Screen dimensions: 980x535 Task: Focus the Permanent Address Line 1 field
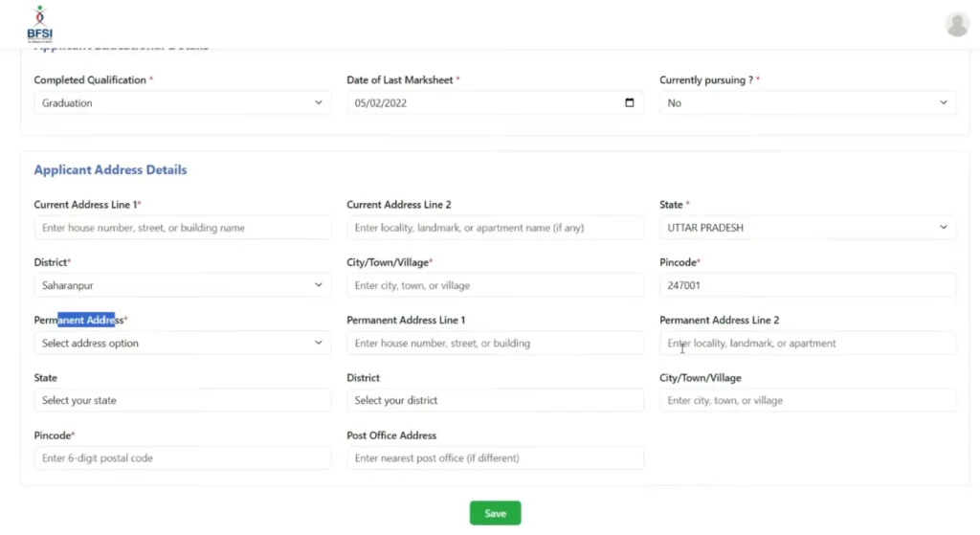pos(495,343)
